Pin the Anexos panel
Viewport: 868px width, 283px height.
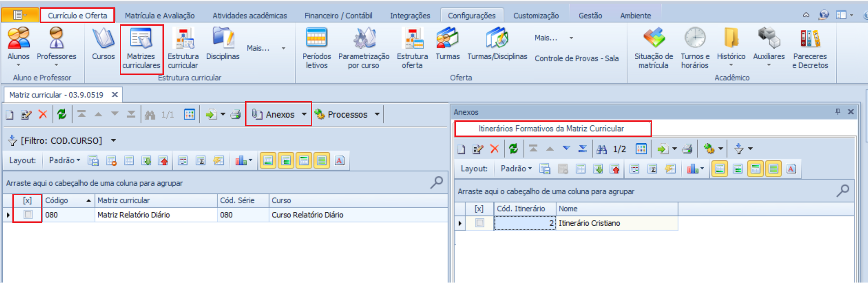838,112
